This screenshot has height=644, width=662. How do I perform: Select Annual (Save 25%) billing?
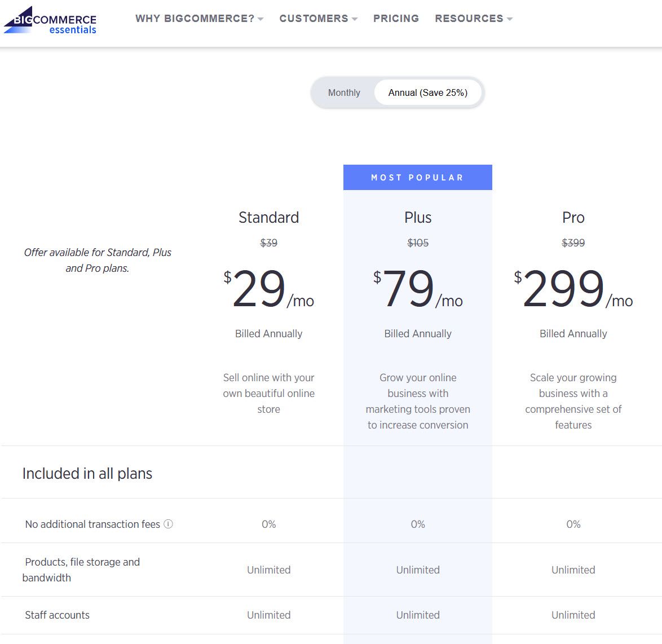tap(427, 92)
